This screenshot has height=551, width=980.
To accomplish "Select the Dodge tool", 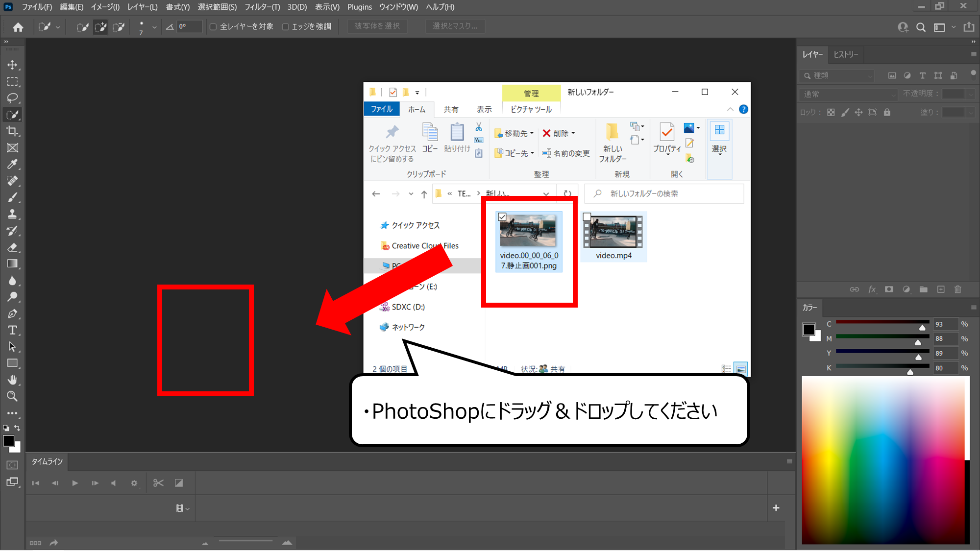I will (13, 297).
